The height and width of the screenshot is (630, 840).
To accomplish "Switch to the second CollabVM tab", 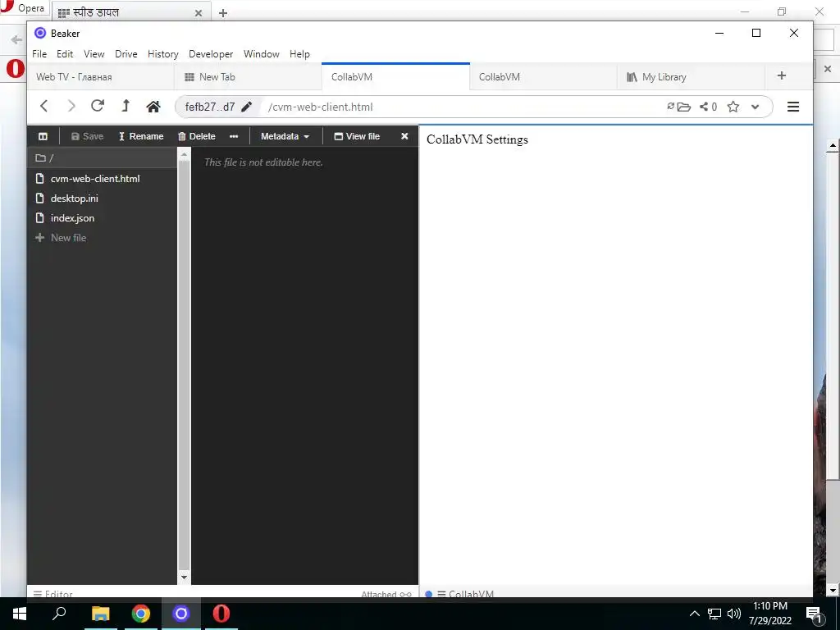I will 543,76.
